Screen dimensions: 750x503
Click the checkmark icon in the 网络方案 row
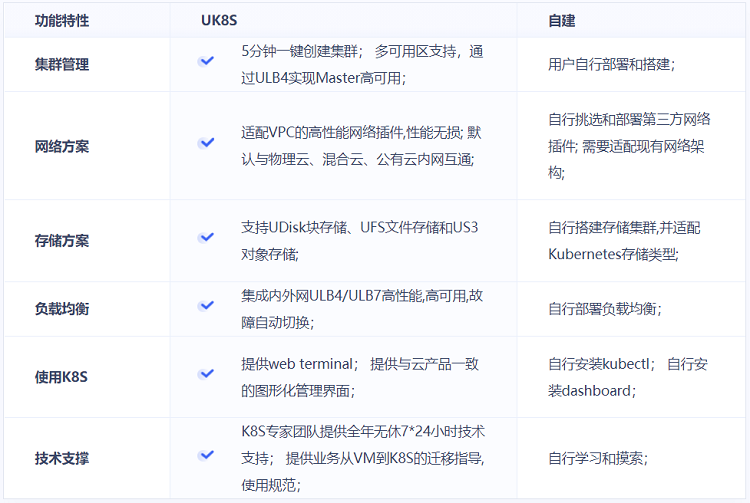206,143
